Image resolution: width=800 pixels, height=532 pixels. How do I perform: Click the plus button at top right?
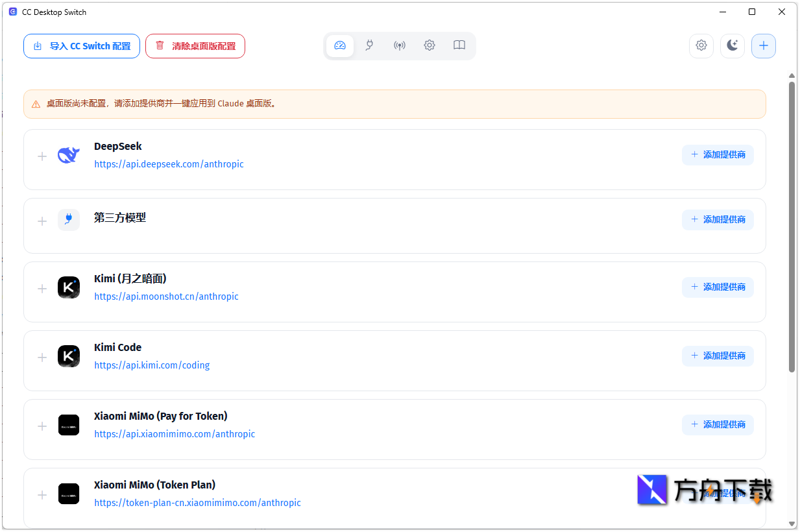(x=764, y=45)
